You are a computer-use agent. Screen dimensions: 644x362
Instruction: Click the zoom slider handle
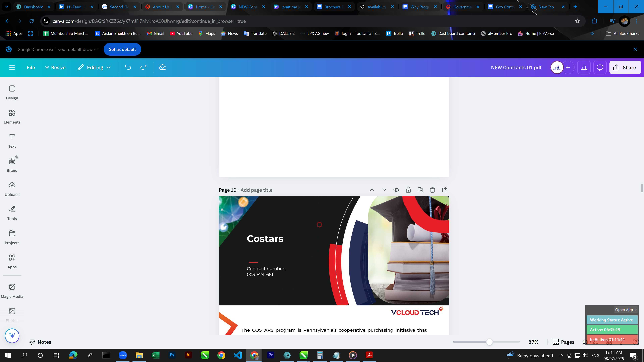click(x=490, y=342)
